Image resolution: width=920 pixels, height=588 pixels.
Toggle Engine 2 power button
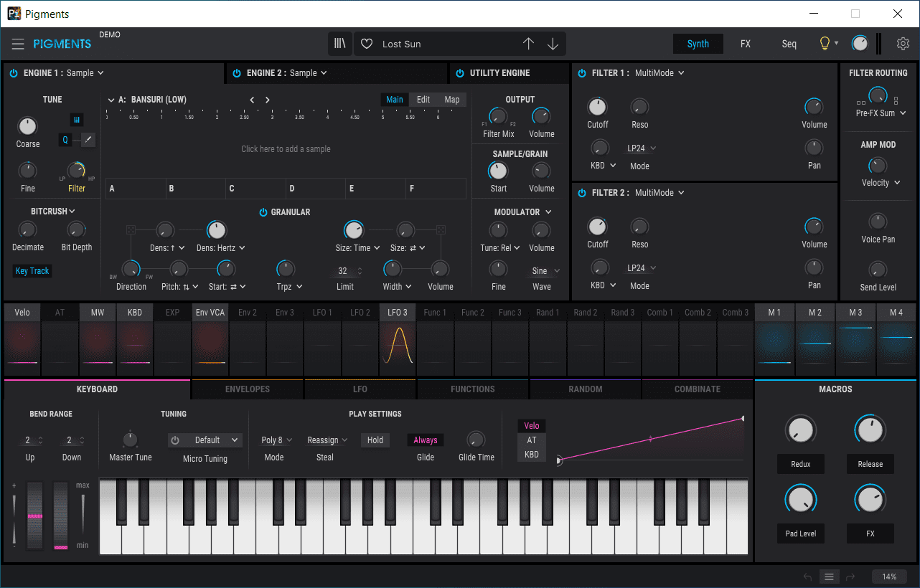pyautogui.click(x=236, y=73)
